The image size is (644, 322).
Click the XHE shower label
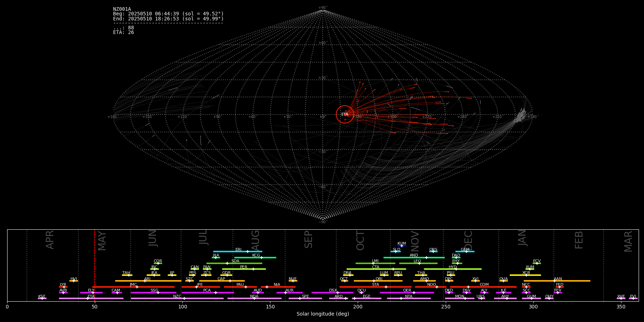[621, 297]
